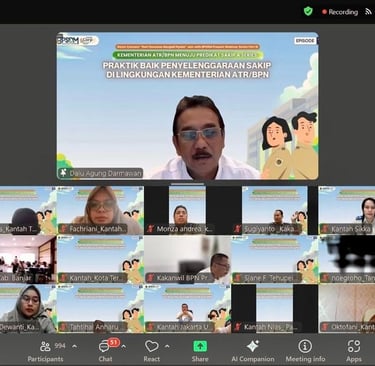Screen dimensions: 375x366
Task: Click muted mic icon beside Kantah Sikka
Action: click(x=325, y=229)
